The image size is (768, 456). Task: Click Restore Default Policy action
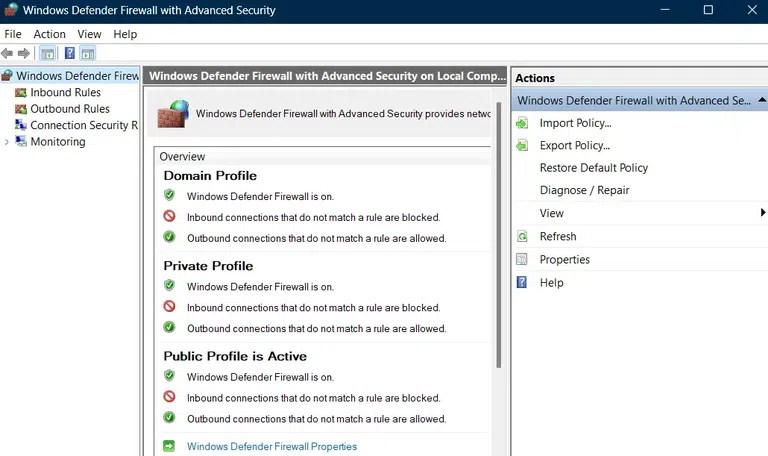(x=594, y=168)
